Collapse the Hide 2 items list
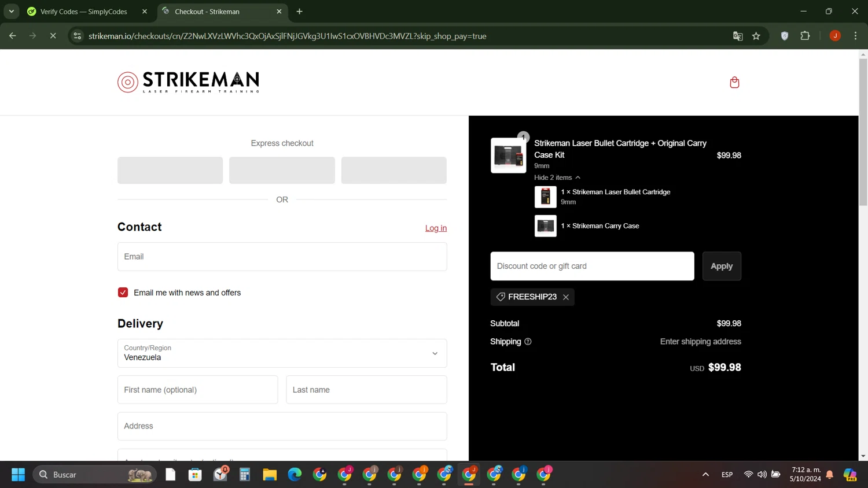The width and height of the screenshot is (868, 488). click(x=557, y=178)
